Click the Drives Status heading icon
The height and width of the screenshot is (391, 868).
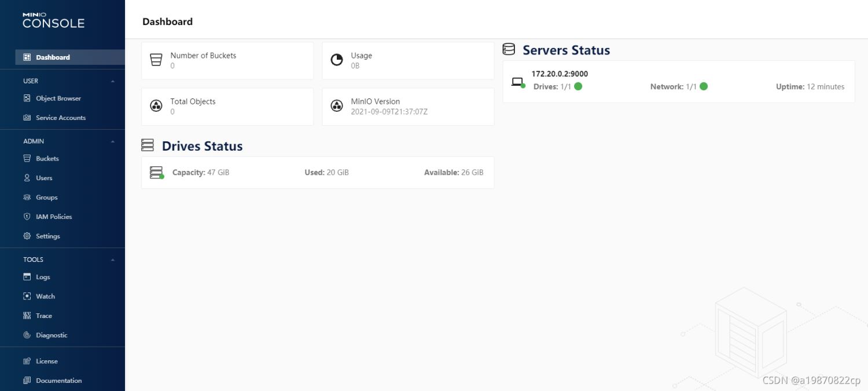148,145
